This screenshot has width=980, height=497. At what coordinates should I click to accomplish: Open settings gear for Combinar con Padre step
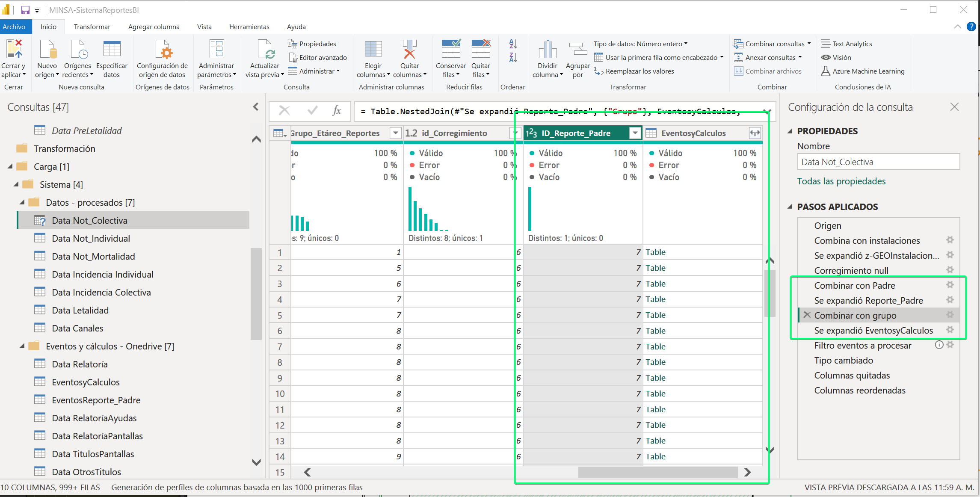click(x=950, y=285)
